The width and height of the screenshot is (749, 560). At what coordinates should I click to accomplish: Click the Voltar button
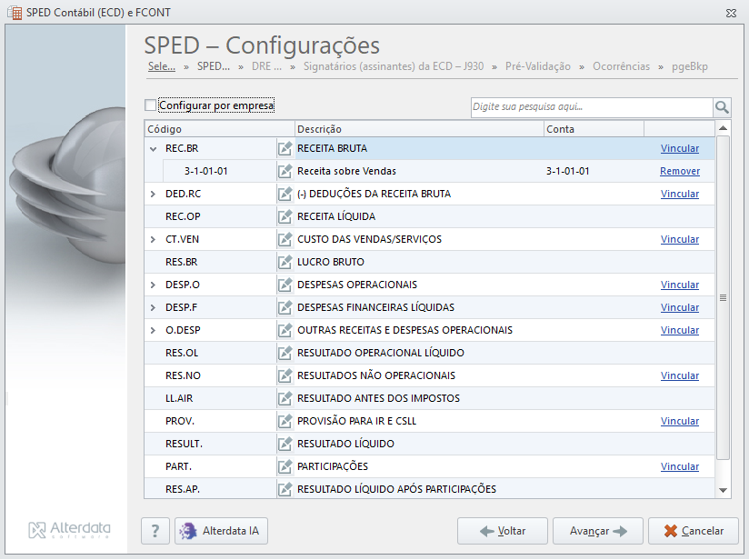tap(502, 531)
